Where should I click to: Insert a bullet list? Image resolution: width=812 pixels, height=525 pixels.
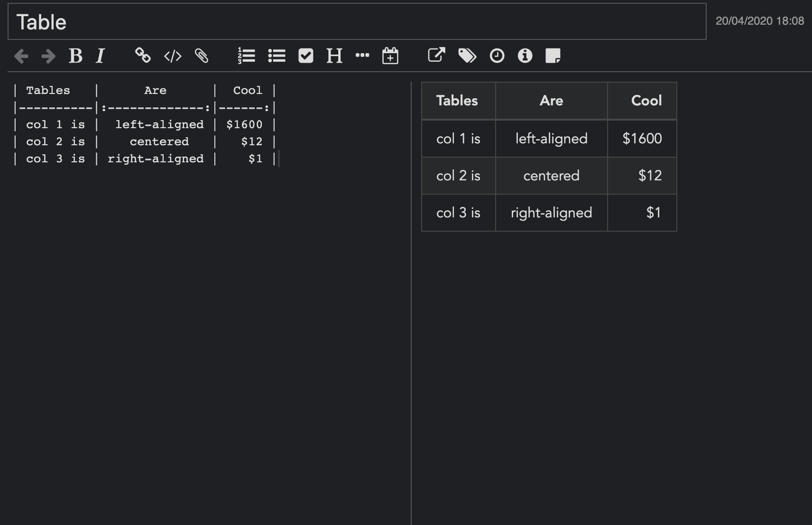click(x=277, y=56)
